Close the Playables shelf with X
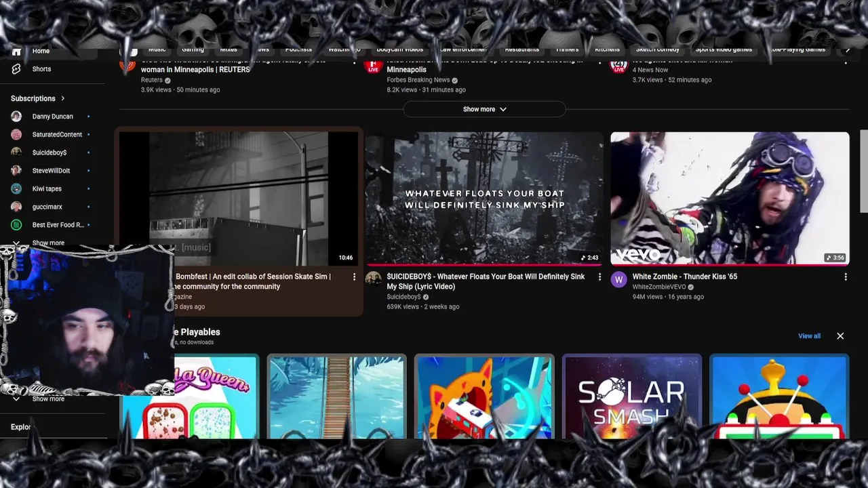This screenshot has height=488, width=868. coord(840,336)
